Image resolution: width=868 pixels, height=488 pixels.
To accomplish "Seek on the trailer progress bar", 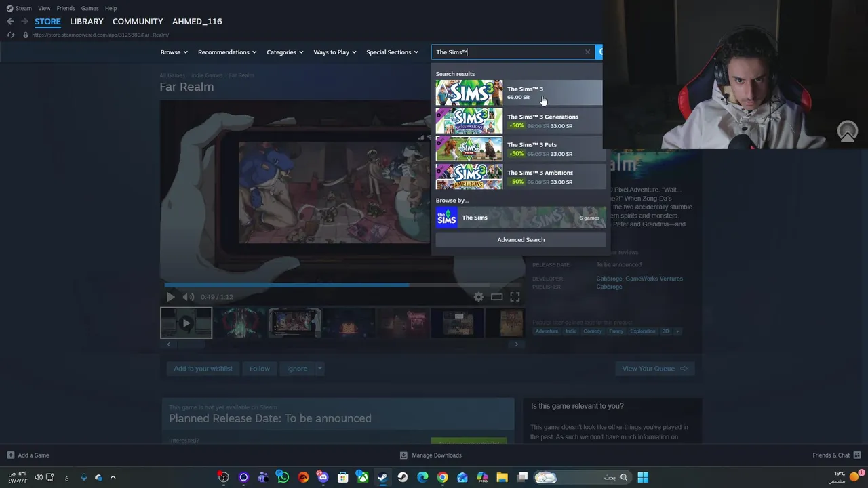I will tap(342, 285).
